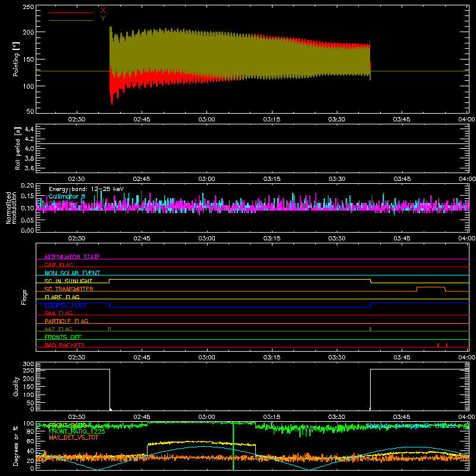Click the first BAD_PACKETS red spike
The height and width of the screenshot is (476, 476).
point(438,345)
